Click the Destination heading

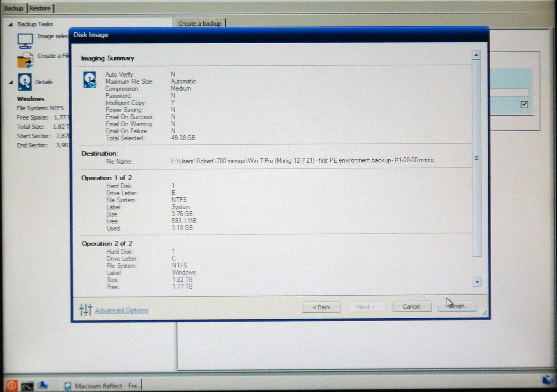tap(100, 153)
